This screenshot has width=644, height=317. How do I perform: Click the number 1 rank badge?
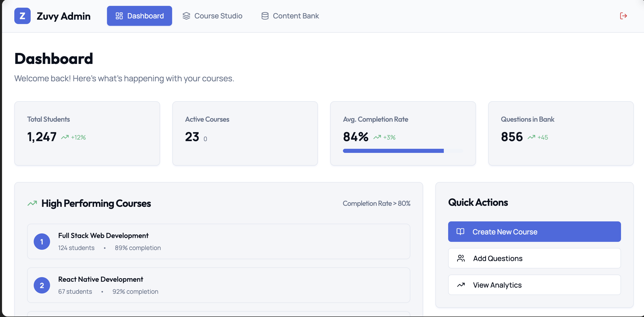pyautogui.click(x=42, y=242)
